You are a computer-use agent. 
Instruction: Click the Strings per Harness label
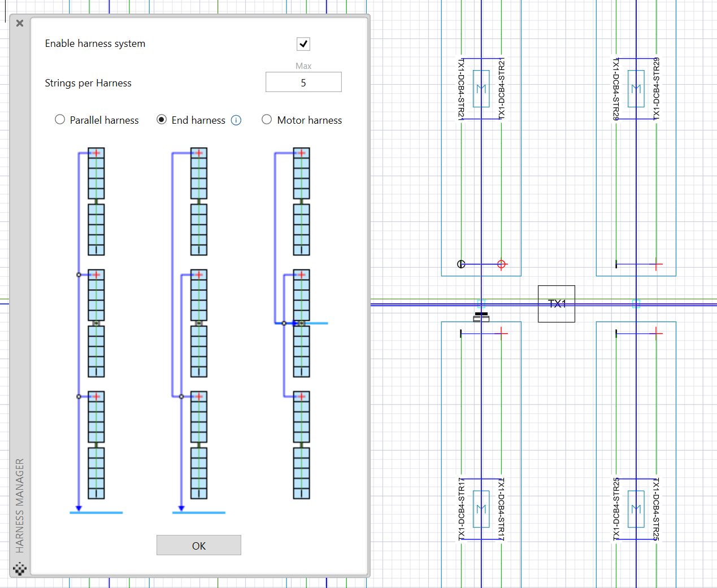(88, 83)
